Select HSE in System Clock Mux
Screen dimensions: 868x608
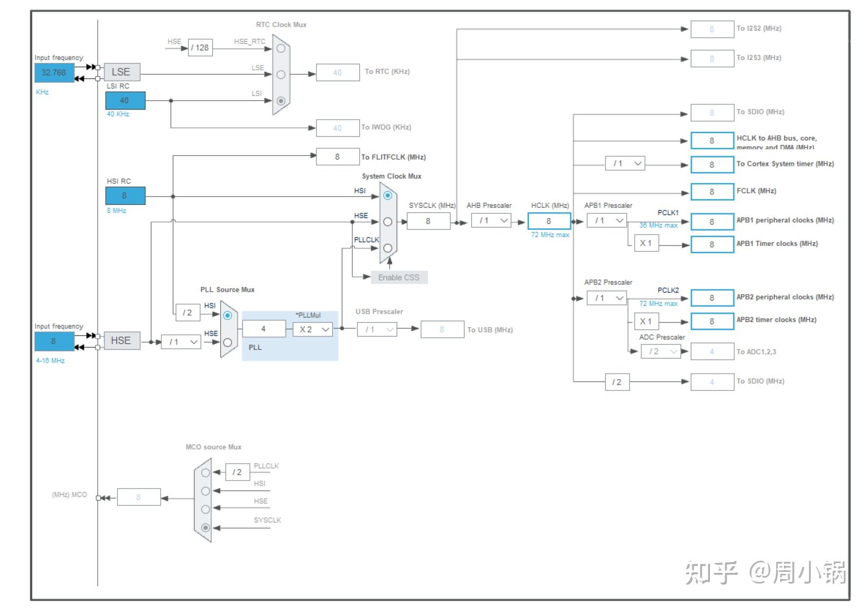(x=388, y=222)
